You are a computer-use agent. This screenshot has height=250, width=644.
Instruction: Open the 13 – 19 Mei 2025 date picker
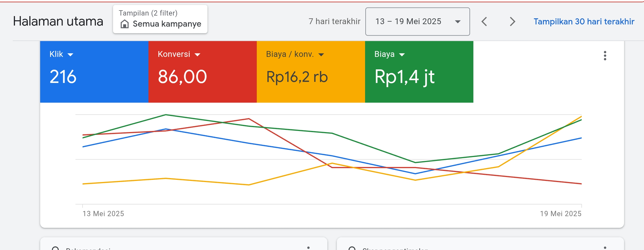[x=417, y=21]
